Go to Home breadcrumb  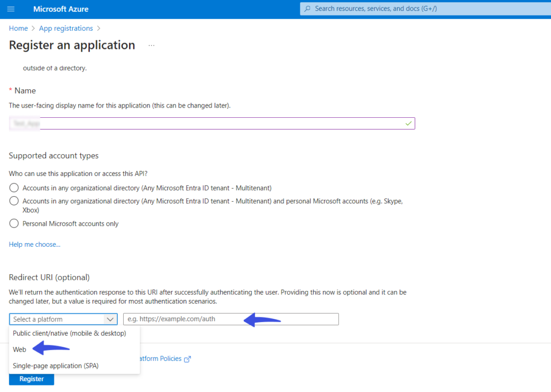pyautogui.click(x=18, y=28)
